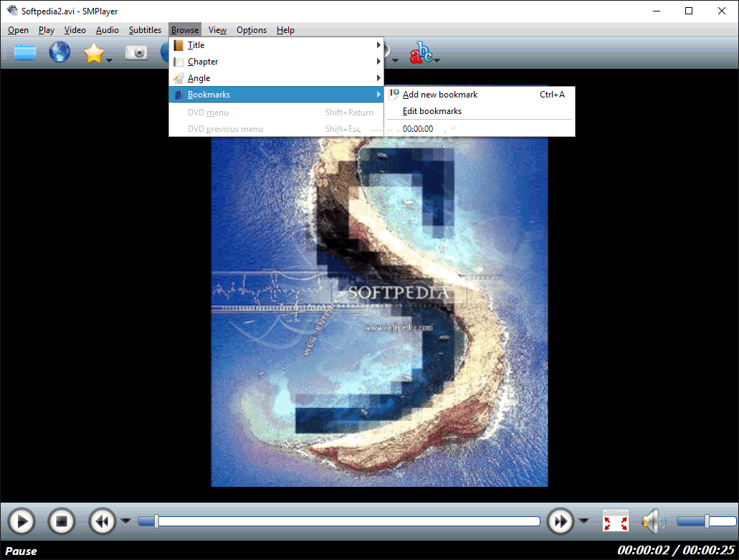Open the Subtitles menu
Image resolution: width=739 pixels, height=560 pixels.
pyautogui.click(x=146, y=29)
